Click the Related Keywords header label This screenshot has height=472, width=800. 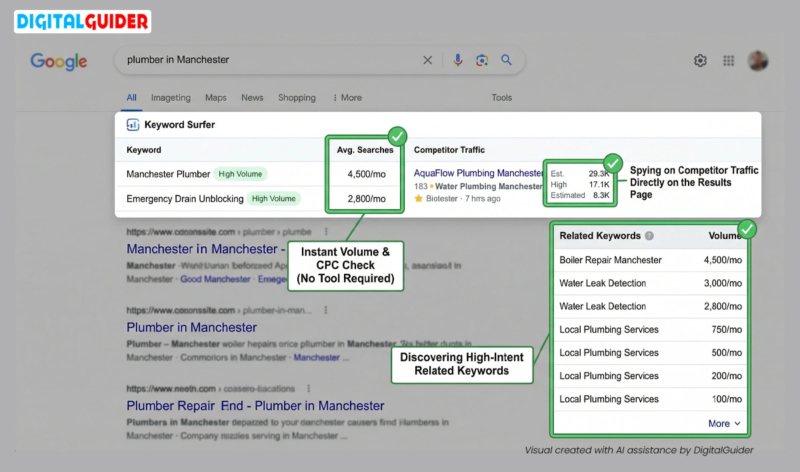click(x=599, y=236)
